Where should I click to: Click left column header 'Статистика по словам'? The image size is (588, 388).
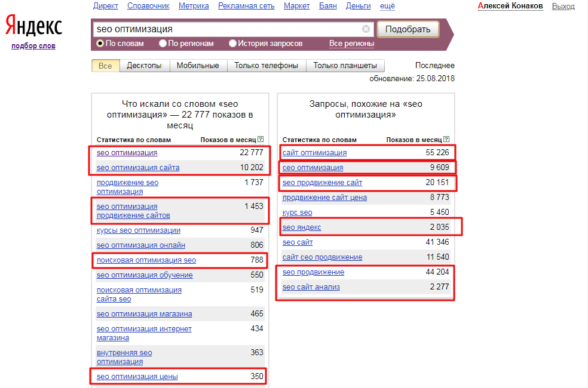coord(133,140)
